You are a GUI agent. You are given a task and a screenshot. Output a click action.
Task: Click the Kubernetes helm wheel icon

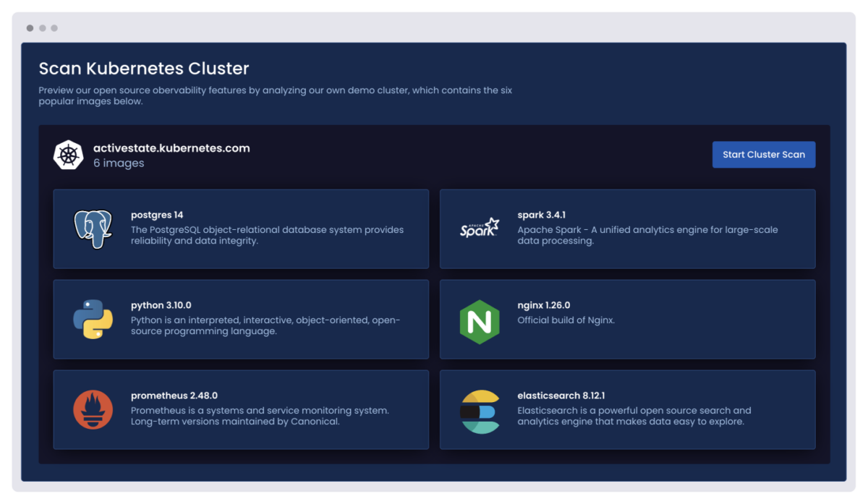click(x=69, y=155)
